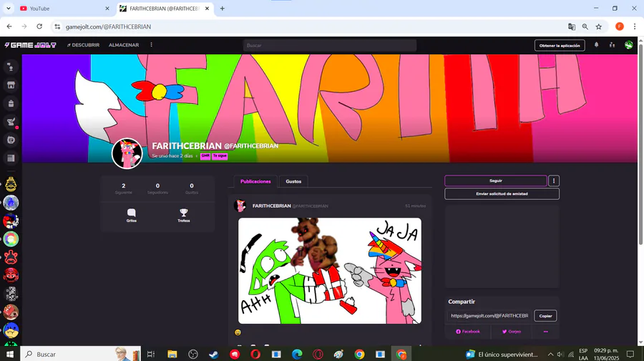The width and height of the screenshot is (644, 361).
Task: Click the page vertical scrollbar
Action: [640, 144]
